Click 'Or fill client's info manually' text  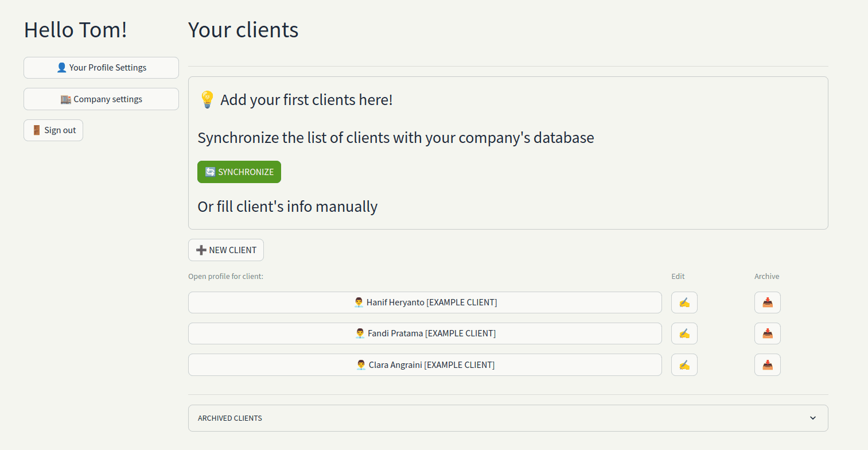pos(287,207)
